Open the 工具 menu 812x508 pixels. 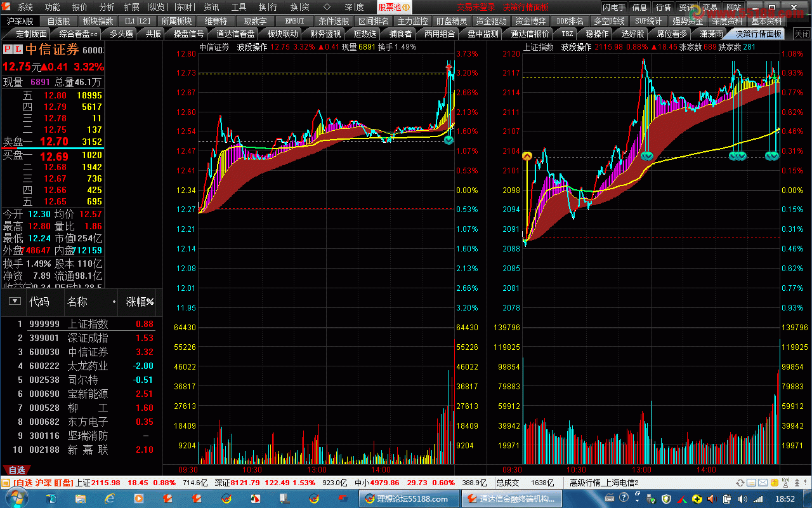click(x=239, y=7)
